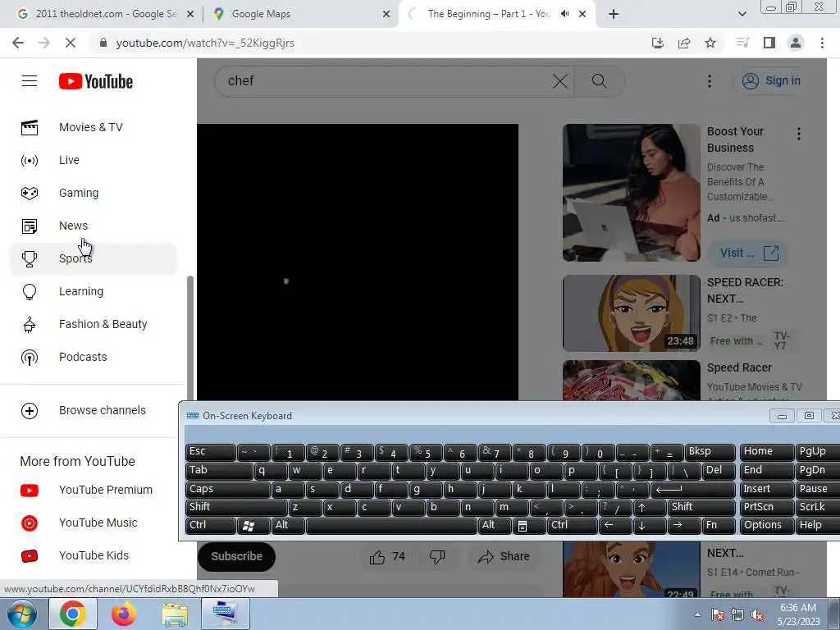Go to Gaming in the sidebar
Viewport: 840px width, 630px height.
click(94, 193)
